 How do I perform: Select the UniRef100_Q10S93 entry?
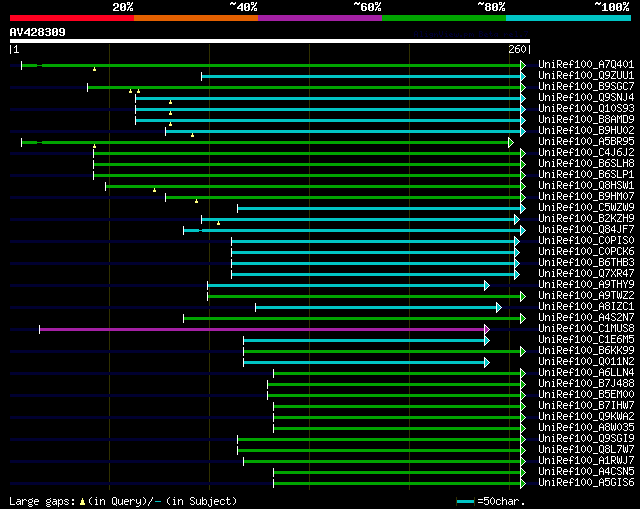point(586,108)
